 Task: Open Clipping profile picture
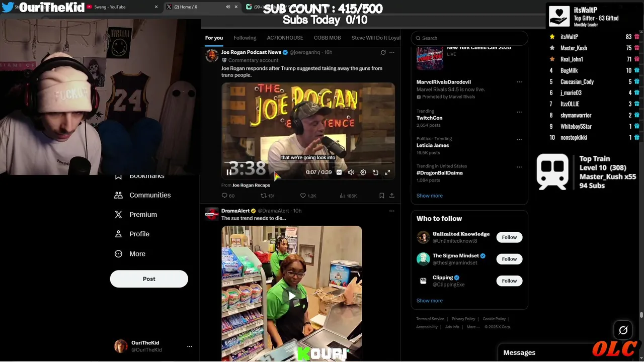pos(423,281)
